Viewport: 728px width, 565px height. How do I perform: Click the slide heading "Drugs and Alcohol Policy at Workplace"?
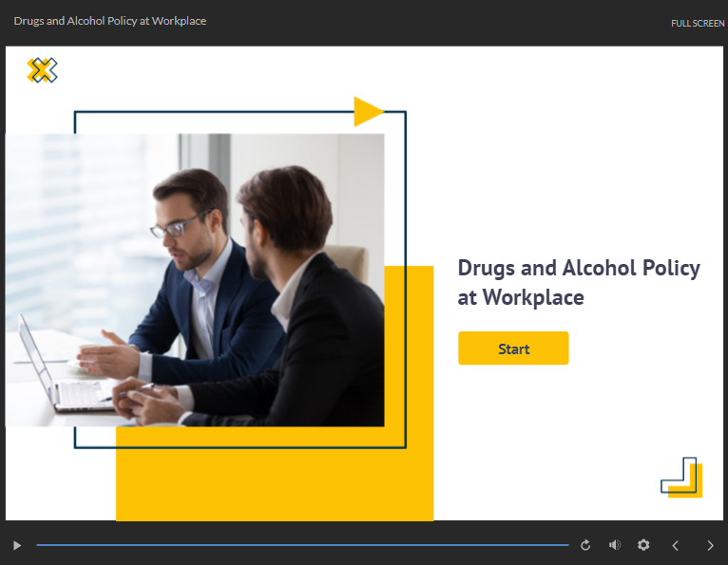[579, 283]
